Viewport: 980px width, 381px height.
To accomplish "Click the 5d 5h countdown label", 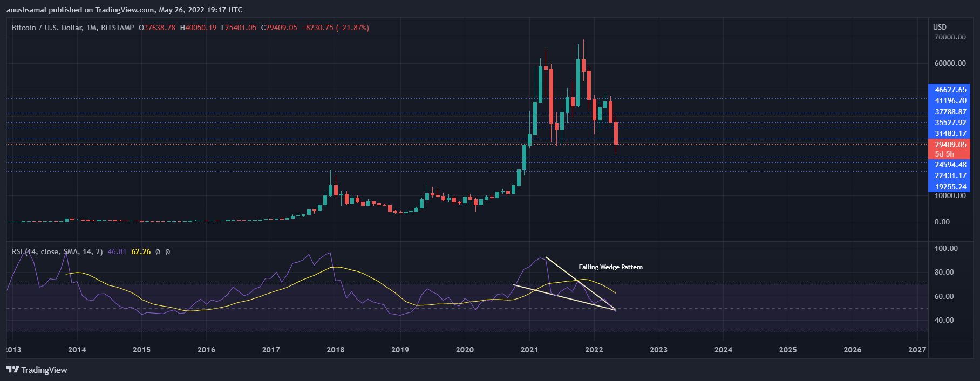I will (x=944, y=154).
